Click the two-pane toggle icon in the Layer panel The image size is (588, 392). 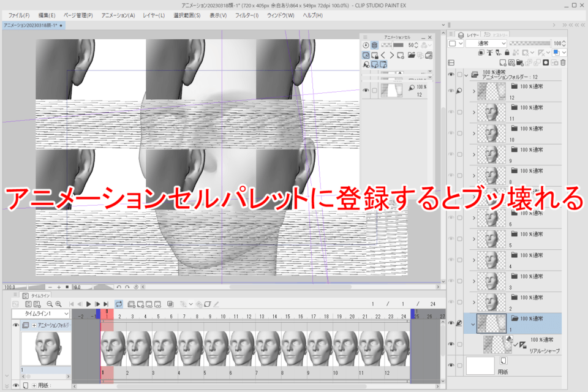(x=451, y=62)
